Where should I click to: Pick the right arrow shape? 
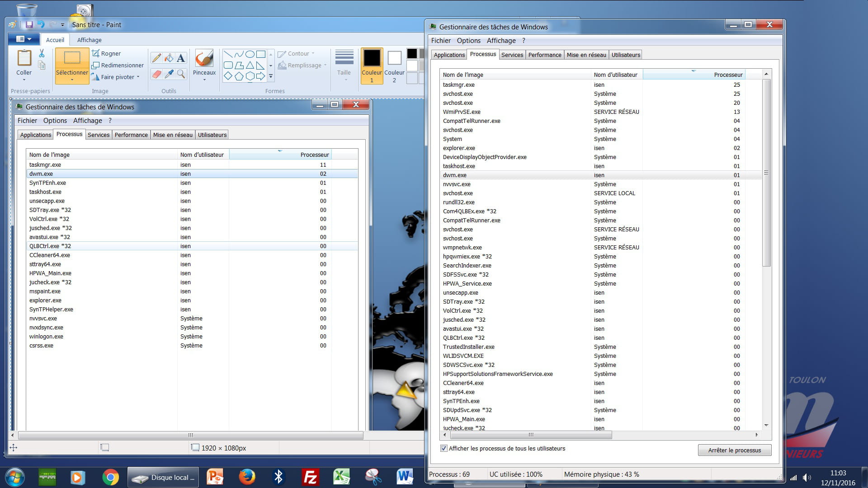(261, 76)
